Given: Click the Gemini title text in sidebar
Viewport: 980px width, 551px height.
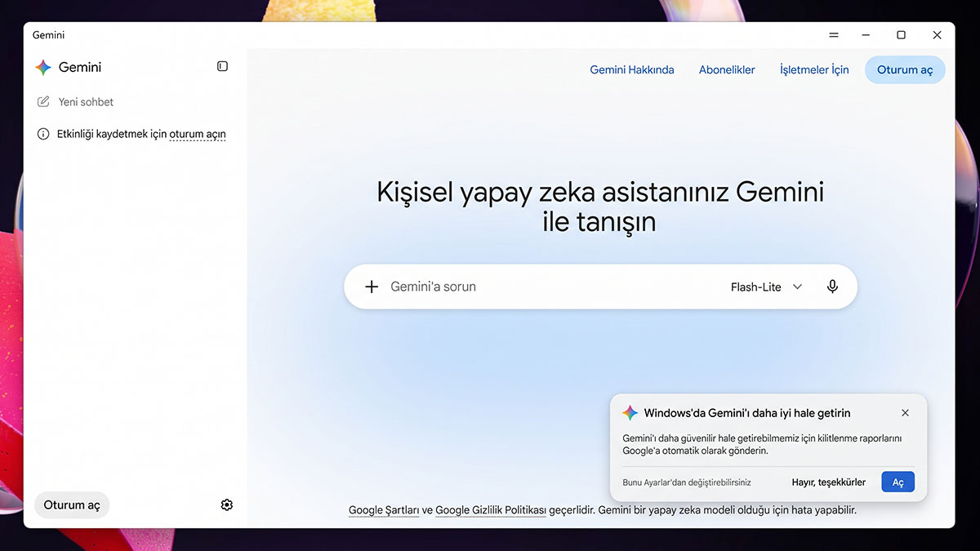Looking at the screenshot, I should (x=80, y=68).
